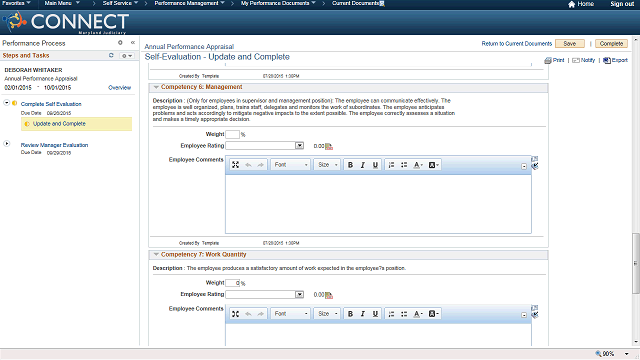The width and height of the screenshot is (640, 360).
Task: Open the Self Service breadcrumb menu
Action: click(x=120, y=3)
